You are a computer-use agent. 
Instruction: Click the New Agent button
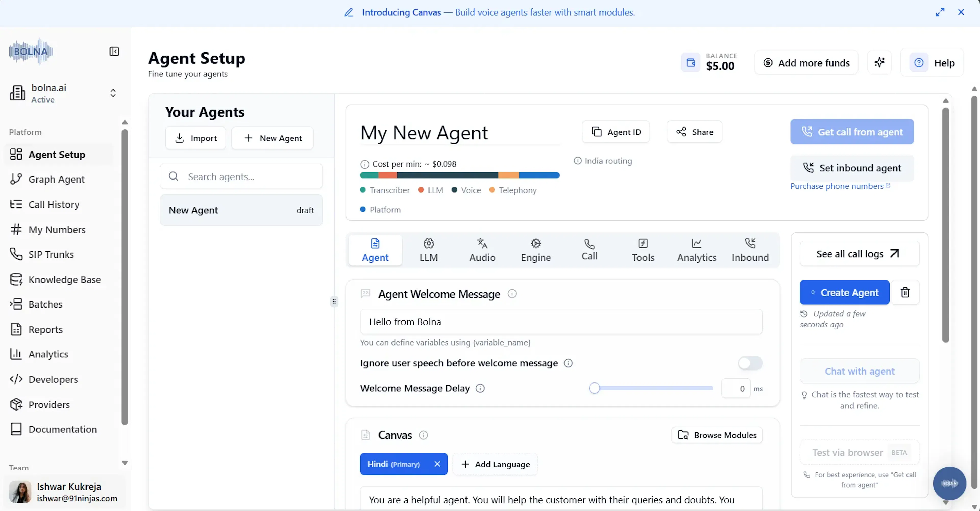272,138
